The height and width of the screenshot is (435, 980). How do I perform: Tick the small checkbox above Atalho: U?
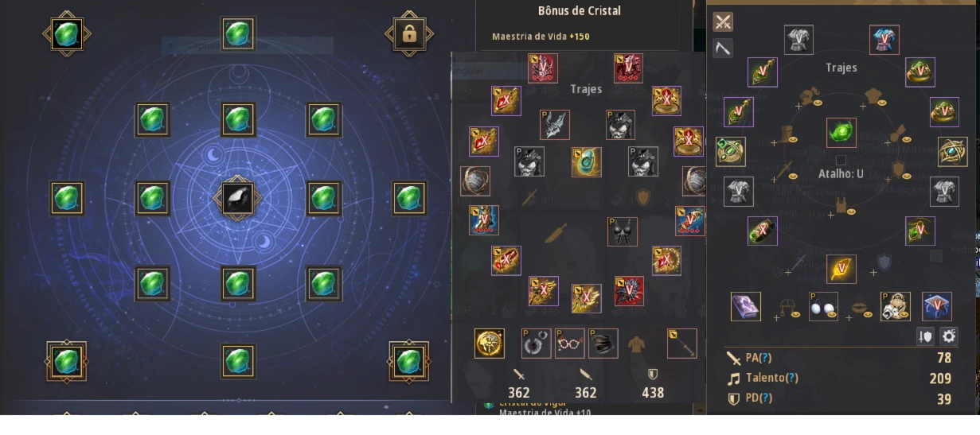pos(841,160)
